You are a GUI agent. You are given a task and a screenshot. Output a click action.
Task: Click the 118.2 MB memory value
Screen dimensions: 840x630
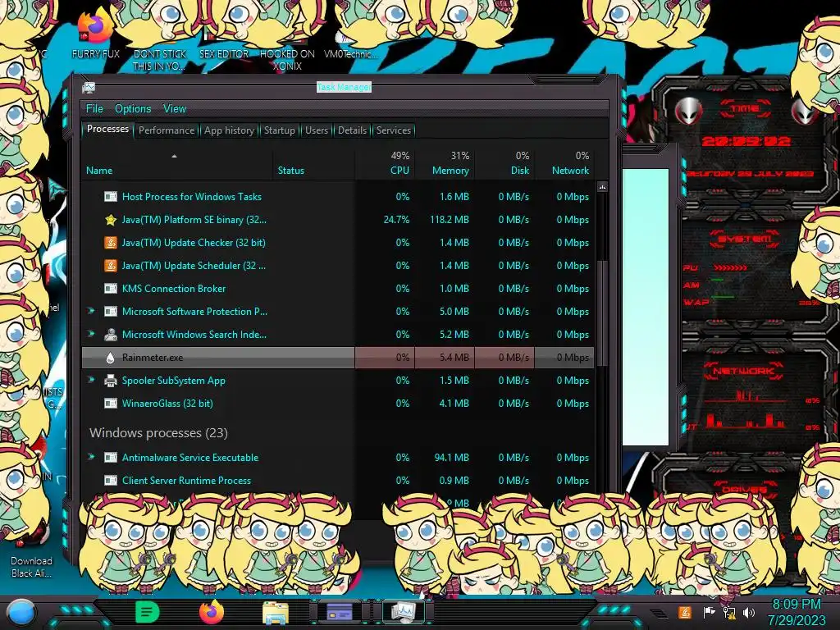449,220
